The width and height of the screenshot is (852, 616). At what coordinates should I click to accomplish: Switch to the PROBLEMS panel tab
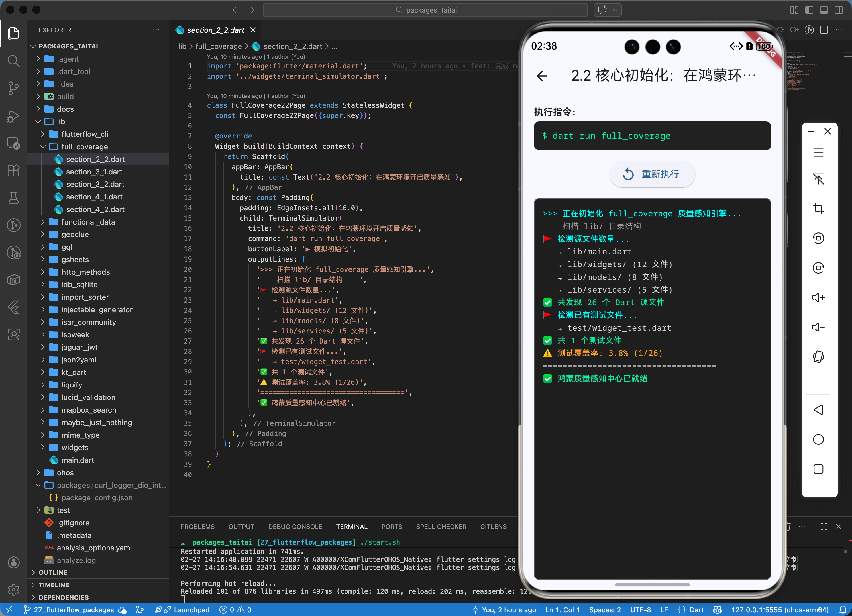tap(197, 526)
